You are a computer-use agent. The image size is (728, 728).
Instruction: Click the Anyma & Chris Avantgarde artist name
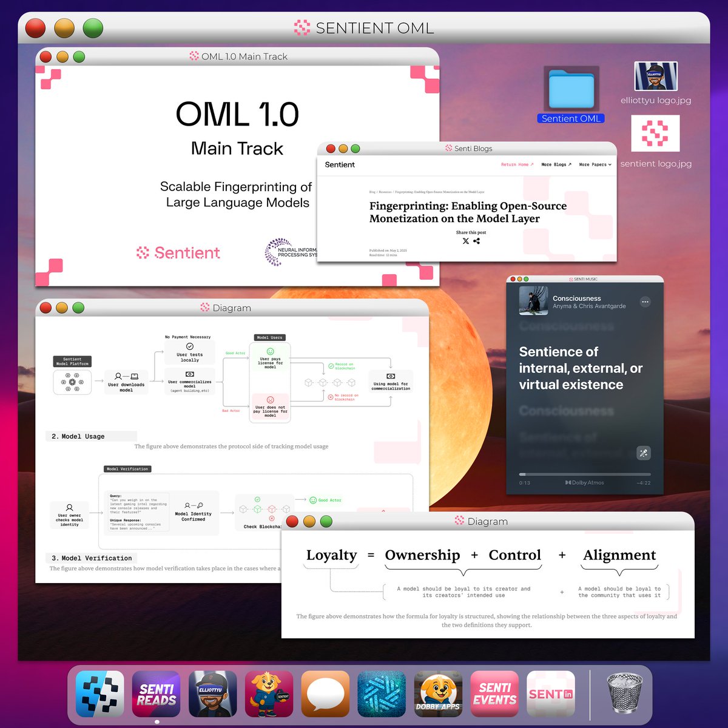pyautogui.click(x=589, y=306)
